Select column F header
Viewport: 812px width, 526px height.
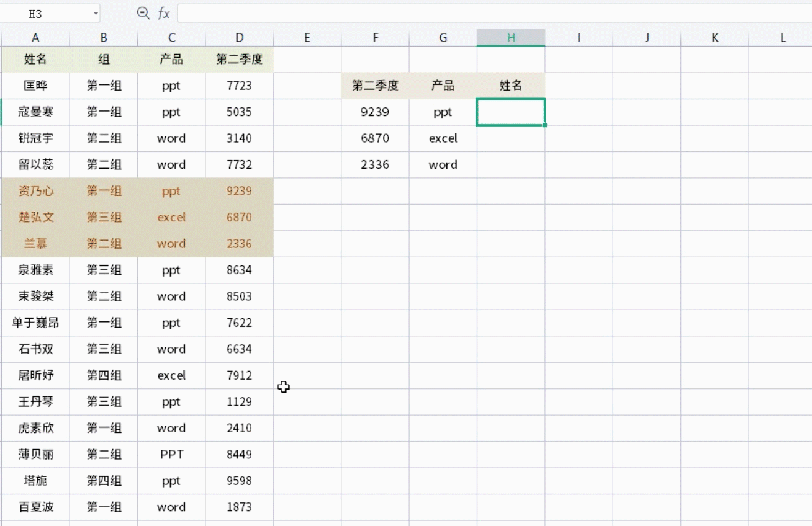[x=375, y=38]
